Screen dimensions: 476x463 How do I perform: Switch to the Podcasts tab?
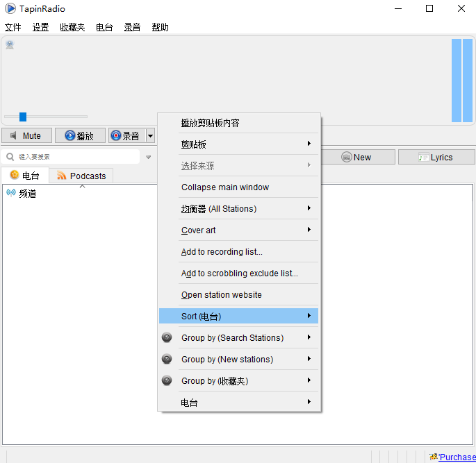point(81,176)
